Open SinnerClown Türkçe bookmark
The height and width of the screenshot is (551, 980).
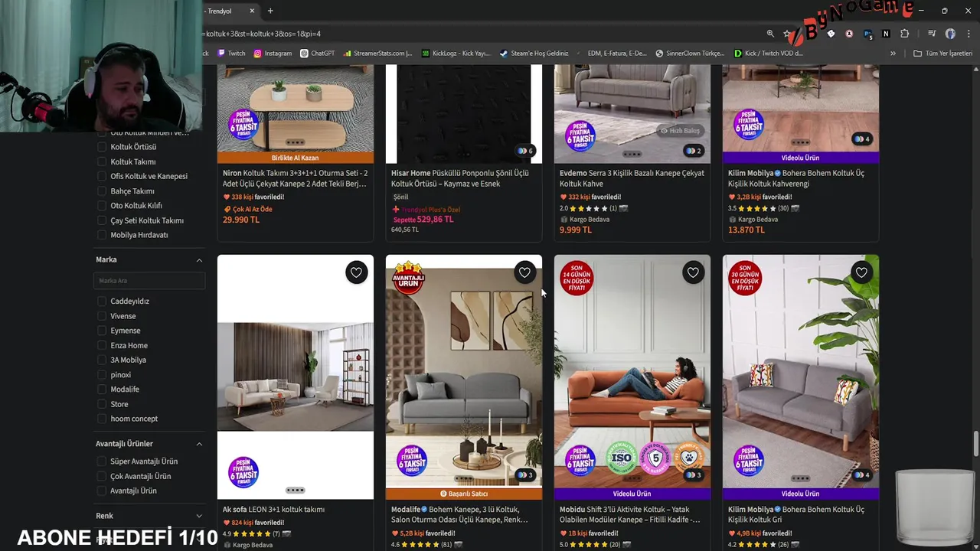pyautogui.click(x=690, y=54)
